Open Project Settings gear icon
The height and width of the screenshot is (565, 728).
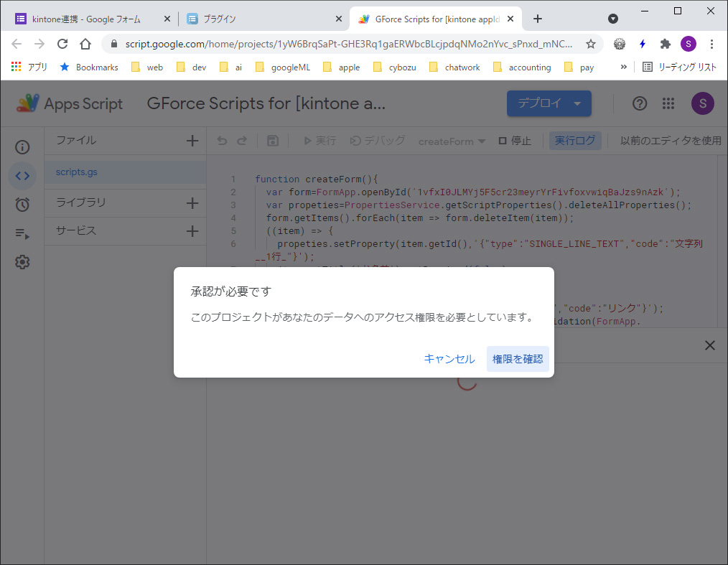(x=22, y=262)
